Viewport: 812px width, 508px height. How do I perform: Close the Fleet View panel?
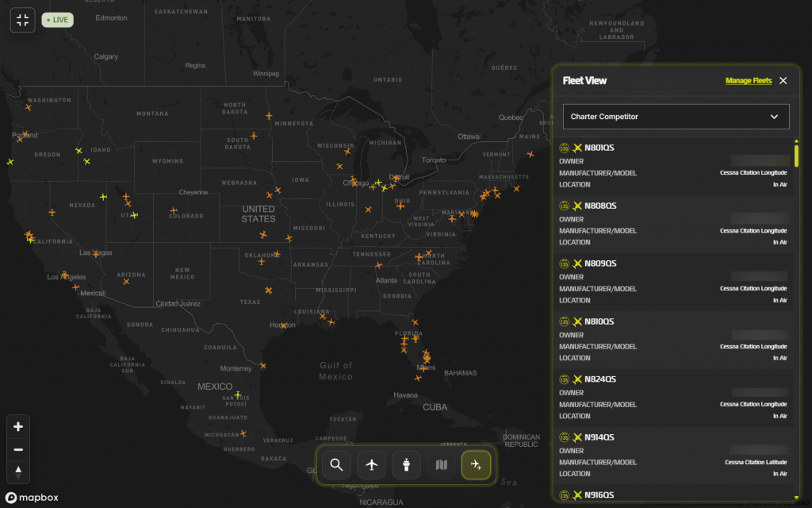[x=783, y=81]
